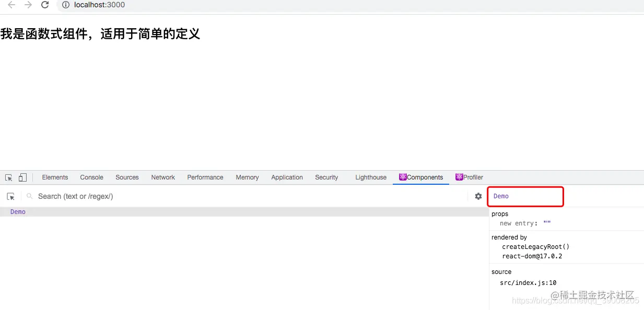Expand the props section
The height and width of the screenshot is (310, 644).
(x=499, y=214)
